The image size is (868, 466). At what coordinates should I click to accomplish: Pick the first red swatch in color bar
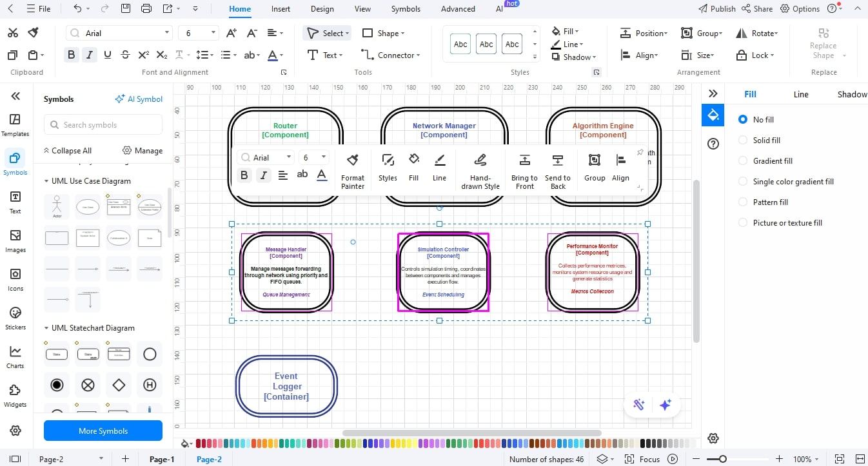pyautogui.click(x=199, y=443)
